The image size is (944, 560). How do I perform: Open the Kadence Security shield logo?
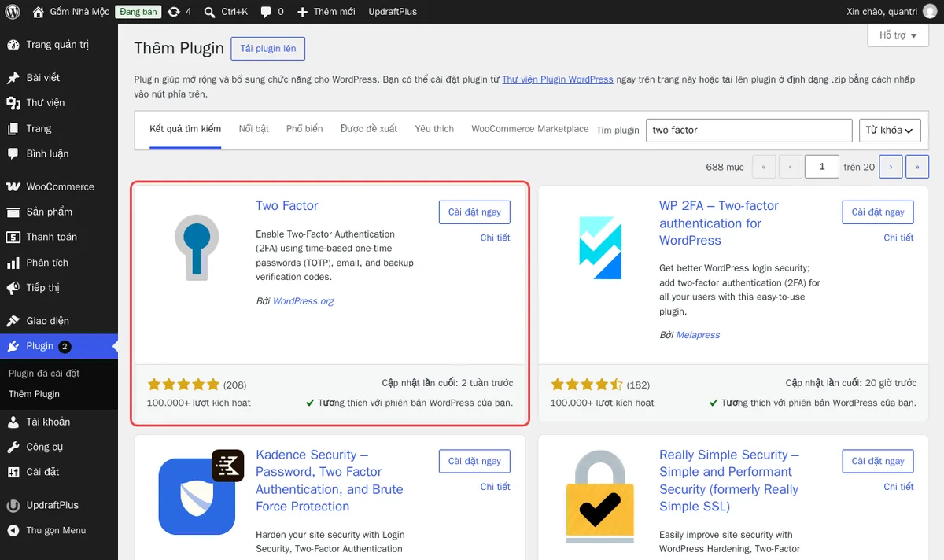pyautogui.click(x=197, y=496)
